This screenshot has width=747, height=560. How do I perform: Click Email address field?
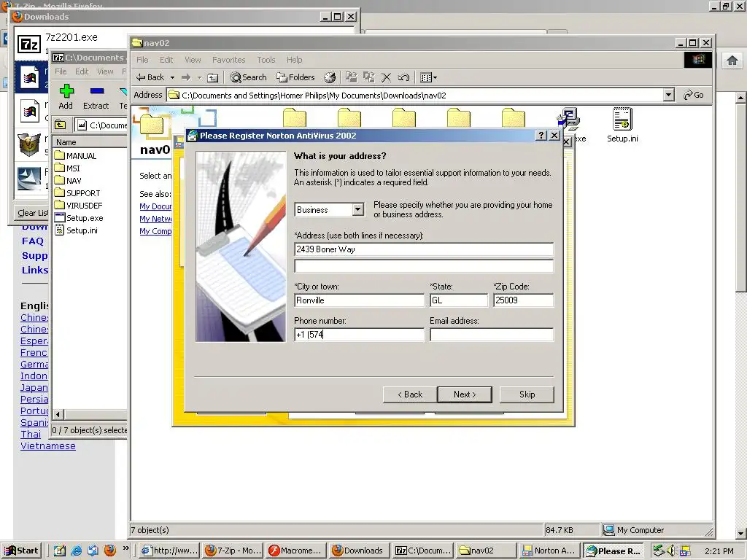(x=492, y=334)
